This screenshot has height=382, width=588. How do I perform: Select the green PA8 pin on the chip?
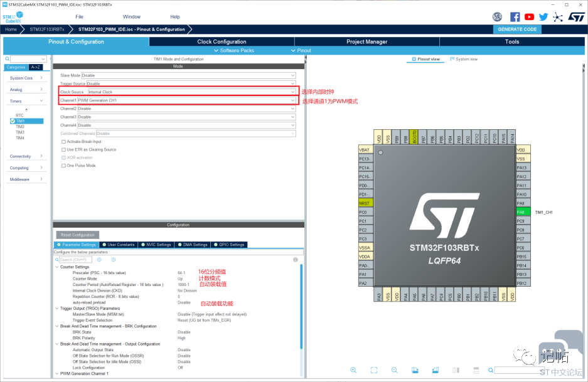point(523,212)
